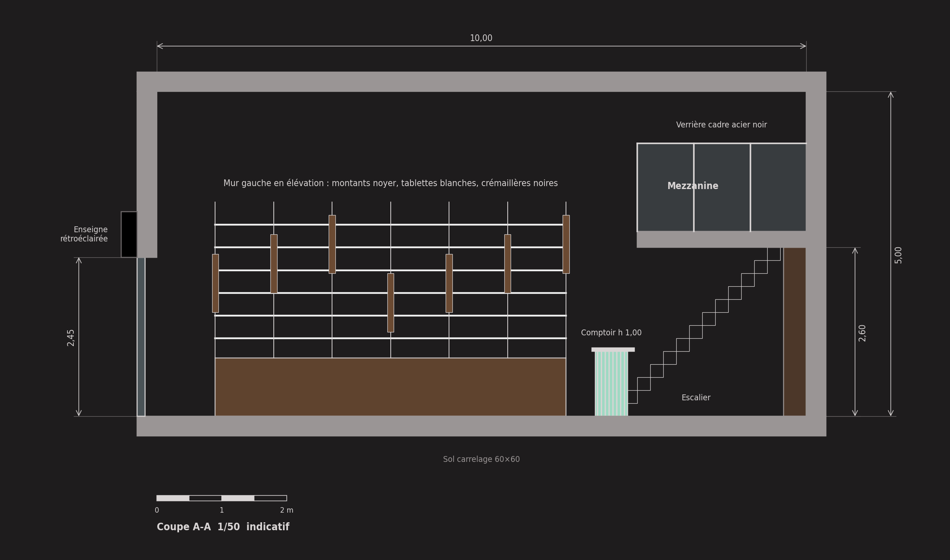Click the 2,60 mezzanine height dimension
This screenshot has width=950, height=560.
(862, 333)
